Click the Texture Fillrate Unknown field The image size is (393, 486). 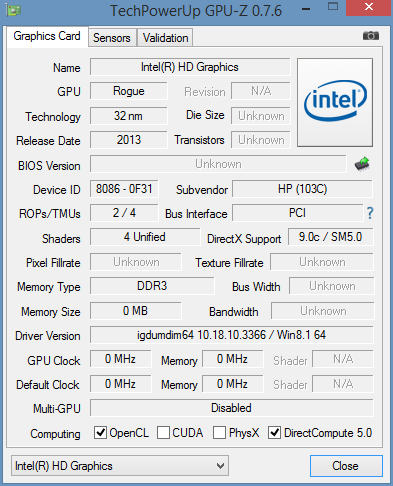(x=322, y=262)
